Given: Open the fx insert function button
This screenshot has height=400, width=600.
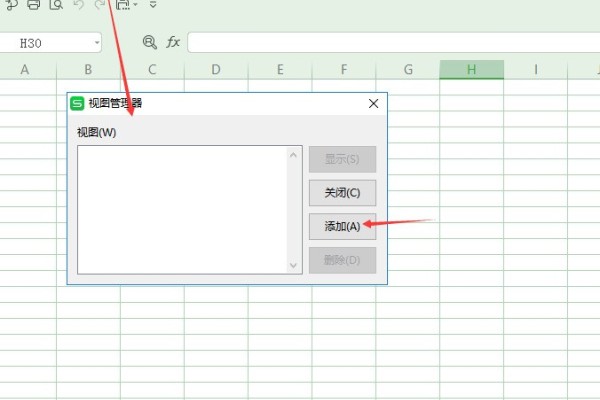Looking at the screenshot, I should (x=173, y=42).
